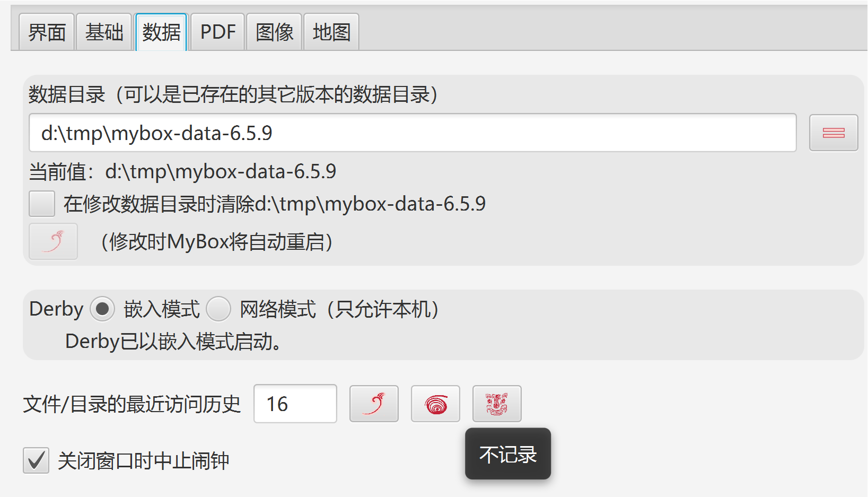This screenshot has height=497, width=868.
Task: Uncheck 关闭窗口时中止闹钟 checkbox
Action: pos(36,460)
